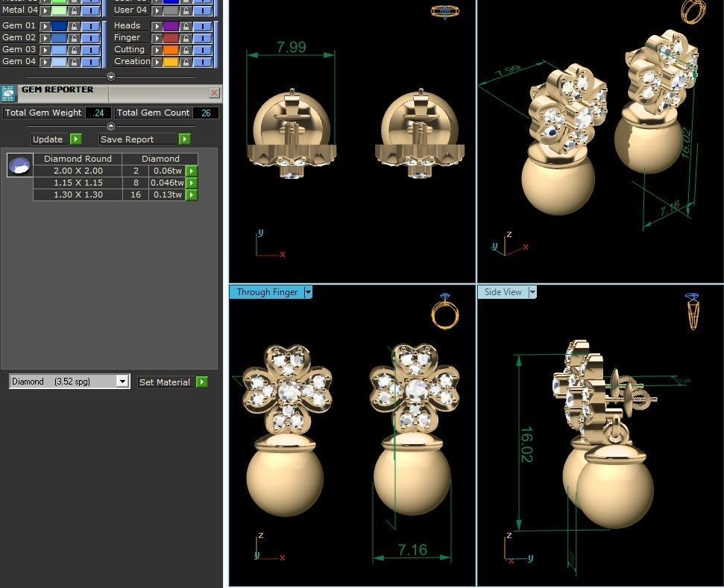Collapse the layers panel with the down chevron
This screenshot has width=724, height=588.
(x=111, y=77)
